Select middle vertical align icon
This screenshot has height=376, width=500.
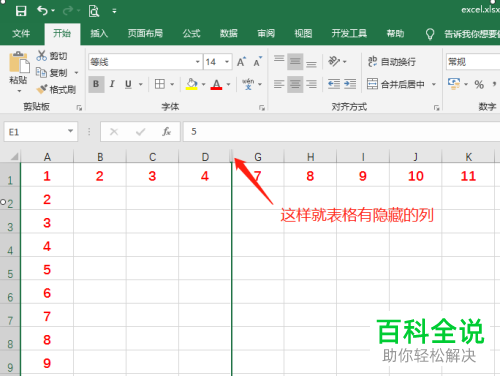[x=295, y=62]
